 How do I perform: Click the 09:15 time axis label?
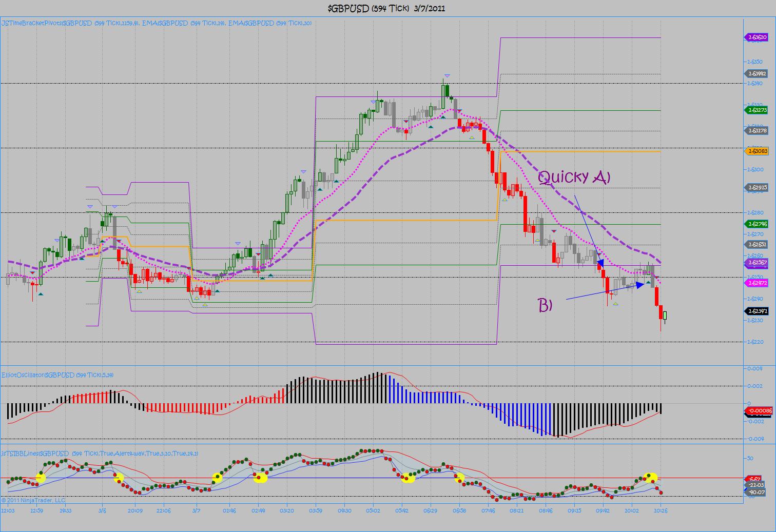575,510
